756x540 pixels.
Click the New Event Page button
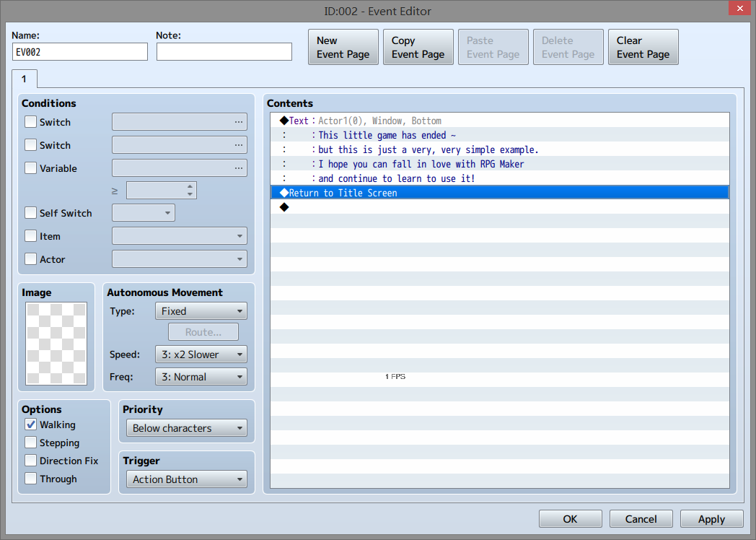343,47
